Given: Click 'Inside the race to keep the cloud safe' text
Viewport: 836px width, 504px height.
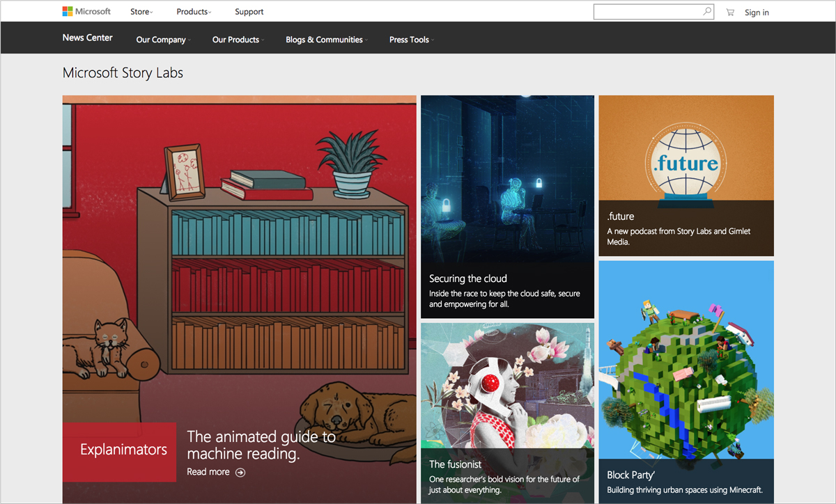Looking at the screenshot, I should (x=504, y=299).
